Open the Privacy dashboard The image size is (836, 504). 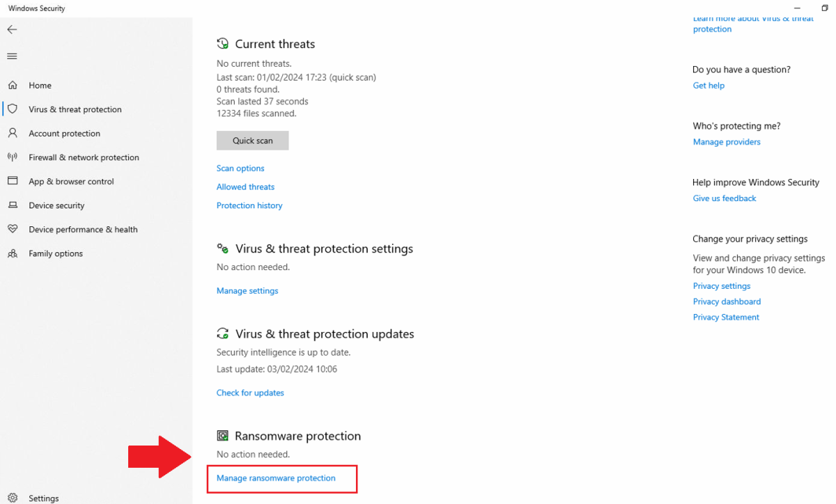click(727, 301)
